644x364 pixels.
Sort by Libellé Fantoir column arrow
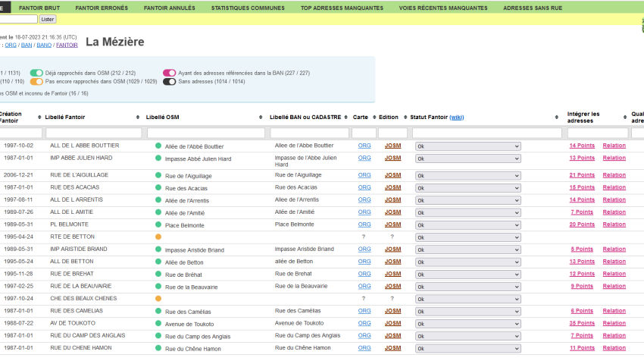[138, 118]
